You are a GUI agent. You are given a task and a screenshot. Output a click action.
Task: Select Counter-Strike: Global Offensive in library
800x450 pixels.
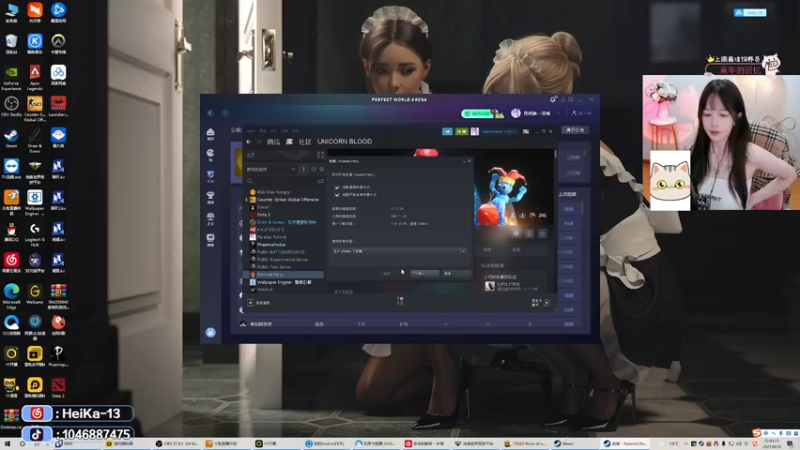[288, 199]
